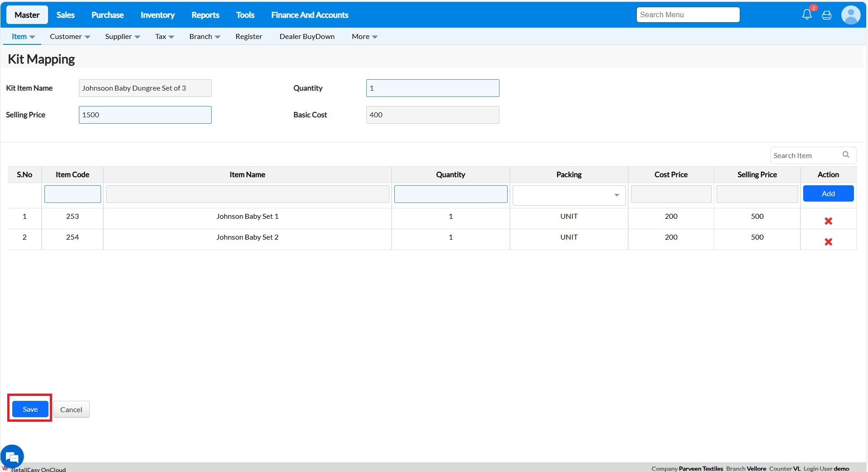The image size is (868, 472).
Task: Open the notifications bell icon
Action: 807,15
